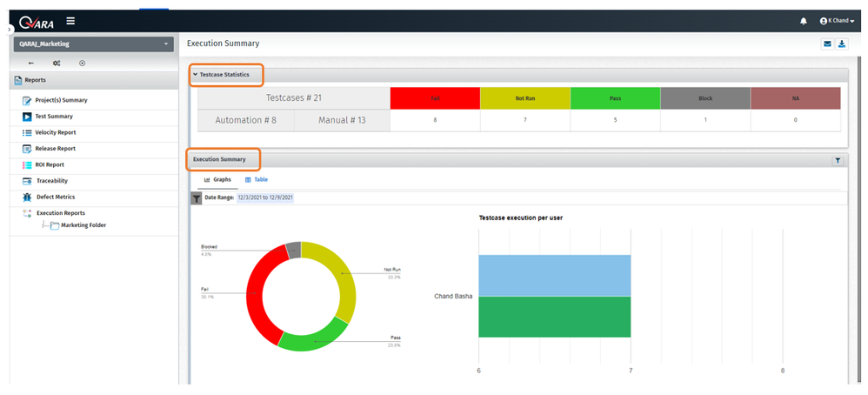
Task: Click the Block count value 1
Action: click(705, 120)
